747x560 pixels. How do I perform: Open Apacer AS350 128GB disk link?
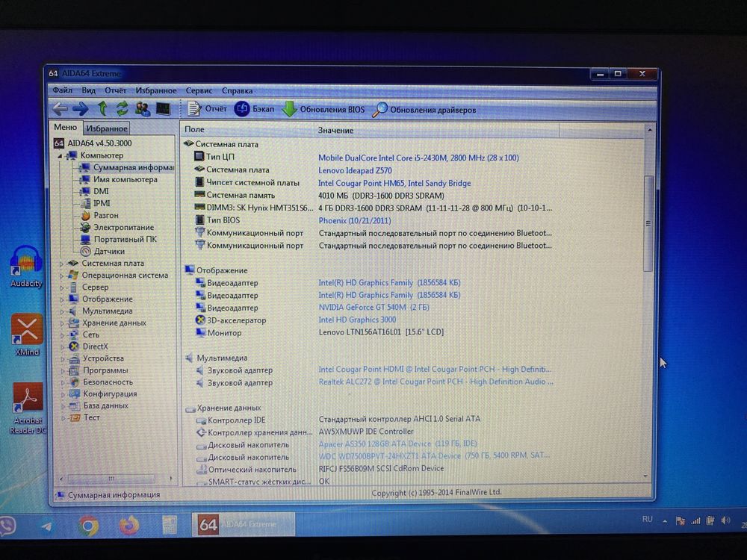397,444
